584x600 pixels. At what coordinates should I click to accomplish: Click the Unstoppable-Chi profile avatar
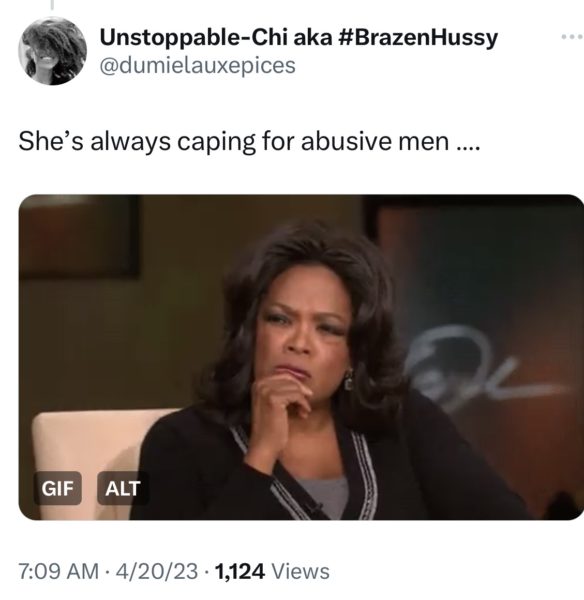[52, 51]
